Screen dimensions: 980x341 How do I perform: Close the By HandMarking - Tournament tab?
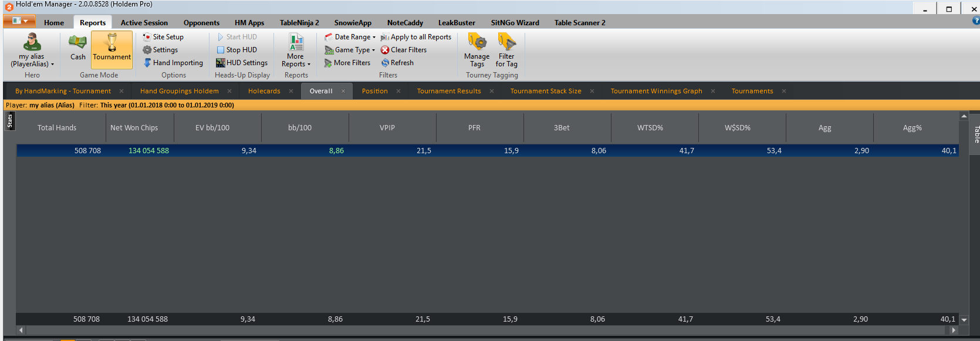[x=121, y=91]
